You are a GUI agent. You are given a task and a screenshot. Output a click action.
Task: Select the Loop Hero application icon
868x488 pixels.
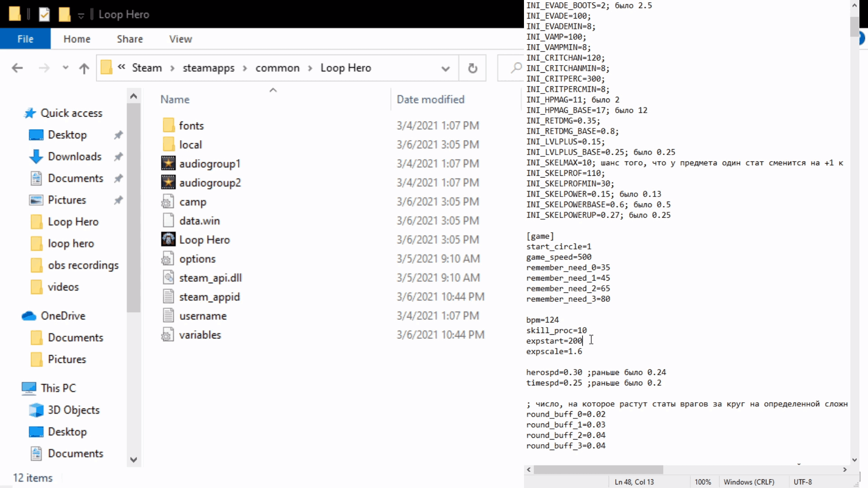(x=168, y=239)
